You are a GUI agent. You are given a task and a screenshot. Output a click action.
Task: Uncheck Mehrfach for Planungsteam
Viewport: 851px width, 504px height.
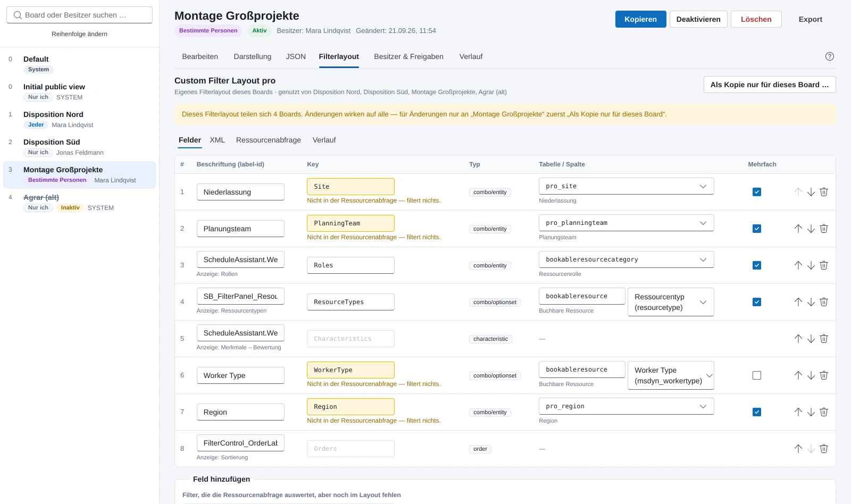[x=757, y=229]
